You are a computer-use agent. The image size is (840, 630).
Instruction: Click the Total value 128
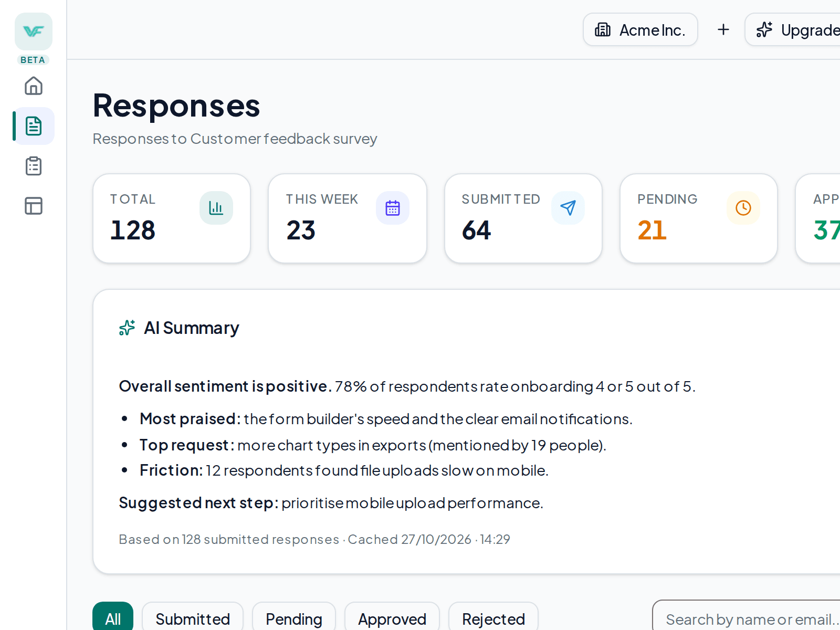point(133,230)
